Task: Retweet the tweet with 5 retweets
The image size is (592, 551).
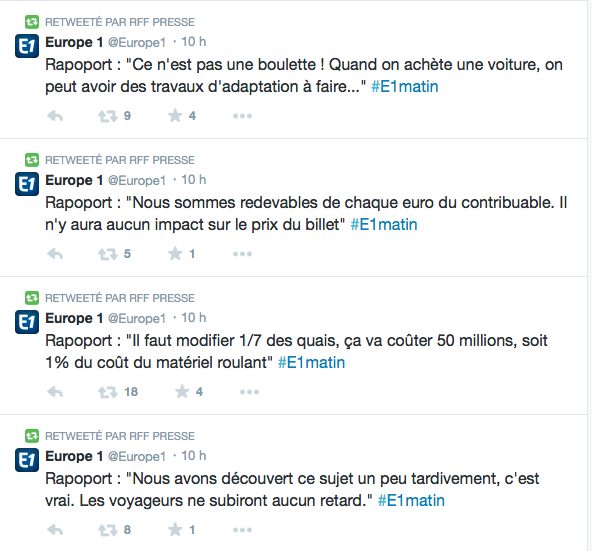Action: [x=108, y=254]
